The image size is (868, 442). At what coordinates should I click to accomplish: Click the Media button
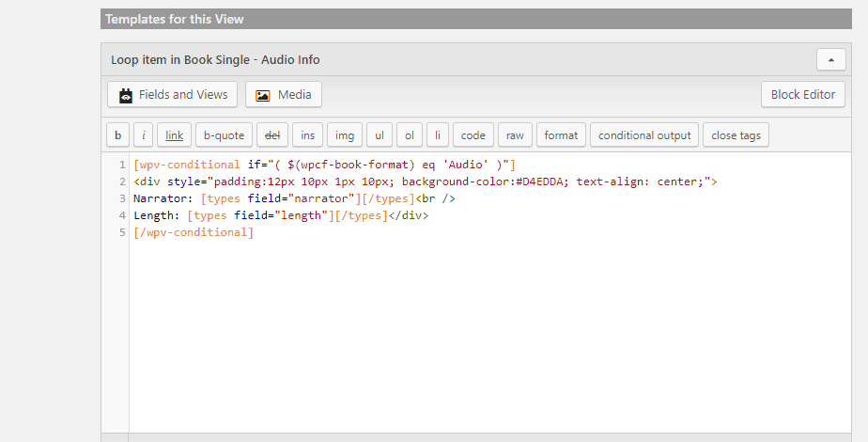284,95
